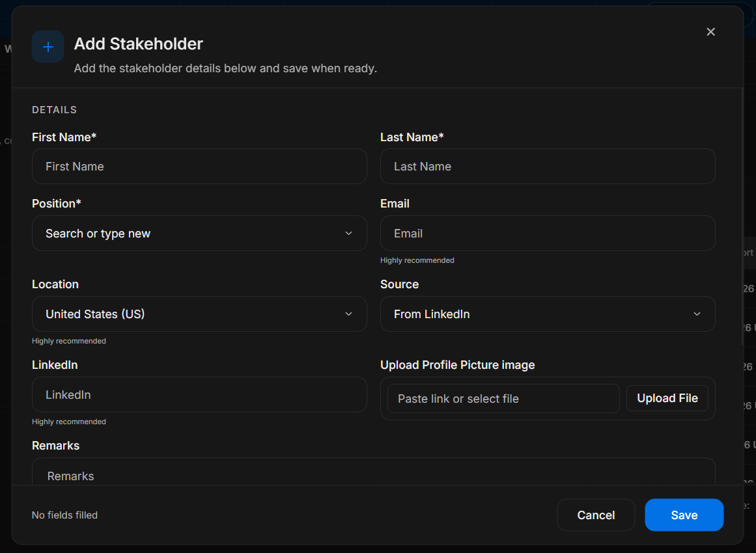The image size is (756, 553).
Task: Focus the First Name input field
Action: [x=199, y=166]
